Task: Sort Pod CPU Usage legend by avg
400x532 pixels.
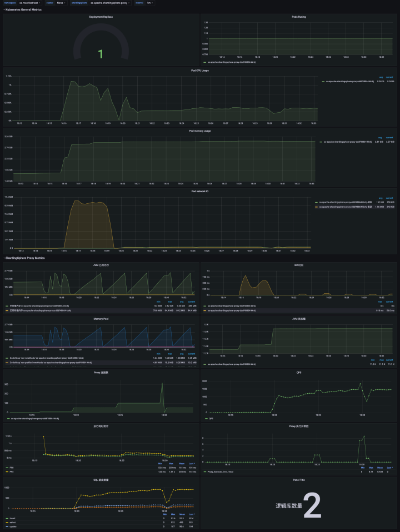Action: (x=381, y=77)
